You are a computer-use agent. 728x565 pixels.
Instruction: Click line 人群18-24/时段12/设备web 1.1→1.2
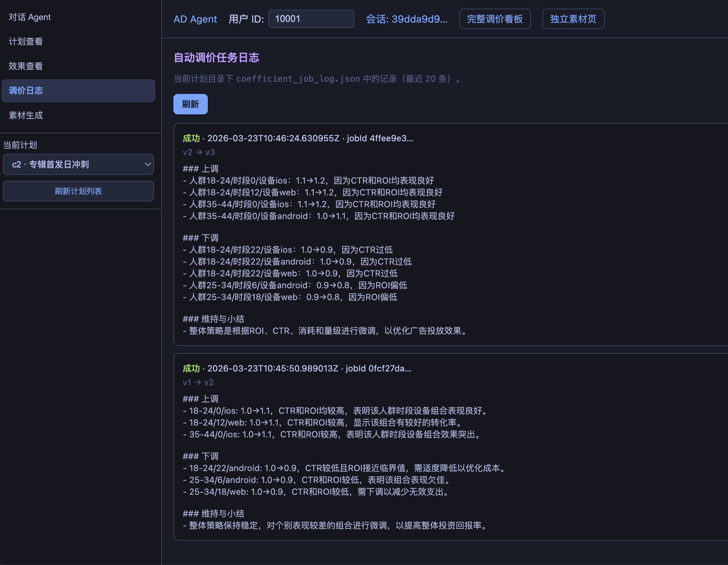[313, 193]
